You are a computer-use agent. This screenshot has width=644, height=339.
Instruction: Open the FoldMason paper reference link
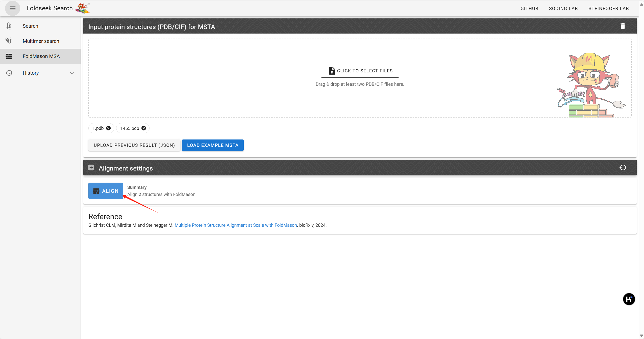(x=236, y=225)
